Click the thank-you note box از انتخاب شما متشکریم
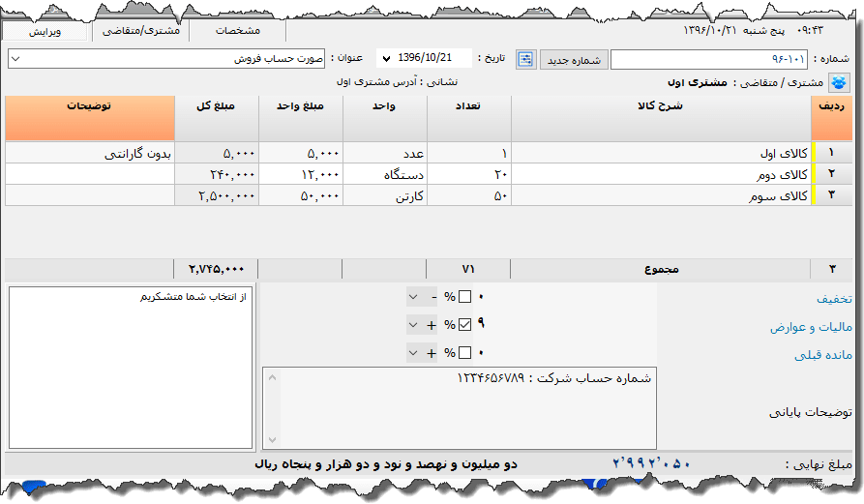864x504 pixels. point(131,368)
